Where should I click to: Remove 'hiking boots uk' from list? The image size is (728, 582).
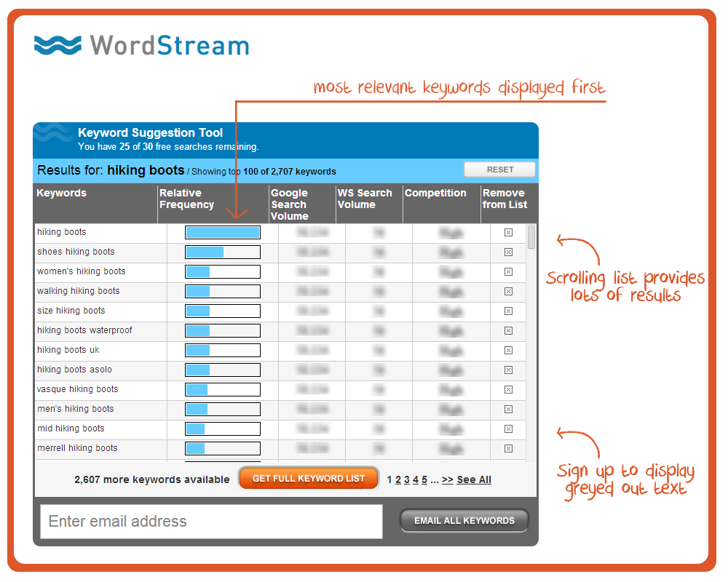pyautogui.click(x=508, y=351)
